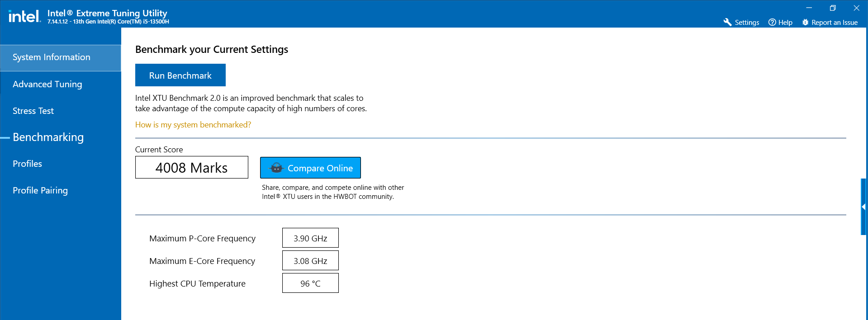Click the version and CPU model text

pyautogui.click(x=108, y=22)
